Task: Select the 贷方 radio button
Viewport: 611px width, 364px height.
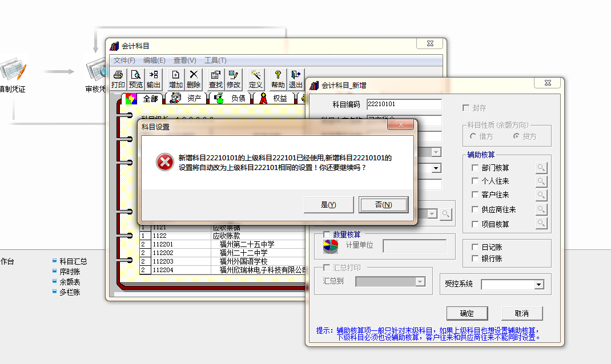Action: [516, 136]
